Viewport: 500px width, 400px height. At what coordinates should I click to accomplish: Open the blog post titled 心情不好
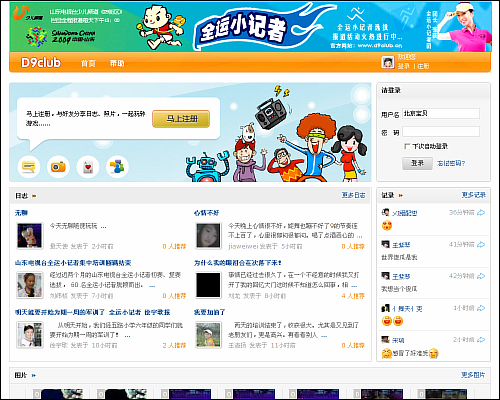click(206, 213)
